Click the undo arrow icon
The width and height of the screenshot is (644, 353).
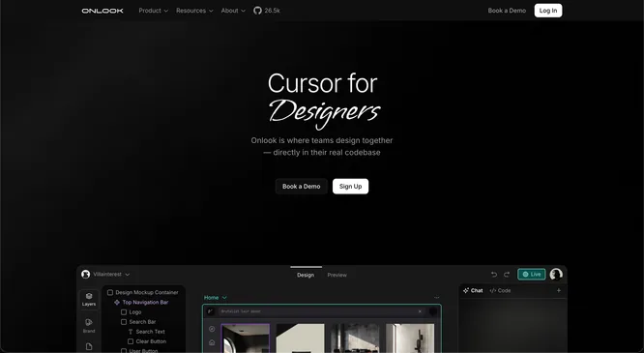tap(494, 275)
